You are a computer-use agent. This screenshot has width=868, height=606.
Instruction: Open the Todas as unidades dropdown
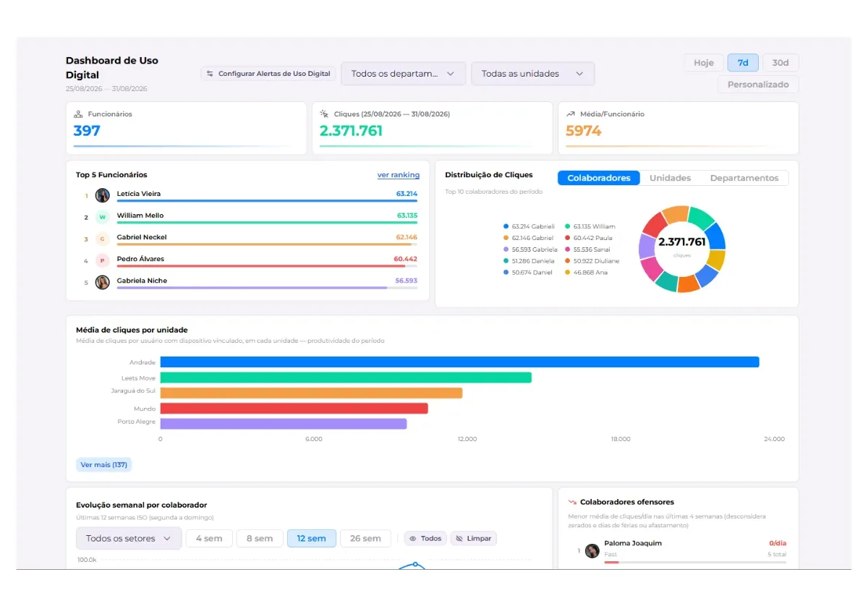(x=532, y=74)
